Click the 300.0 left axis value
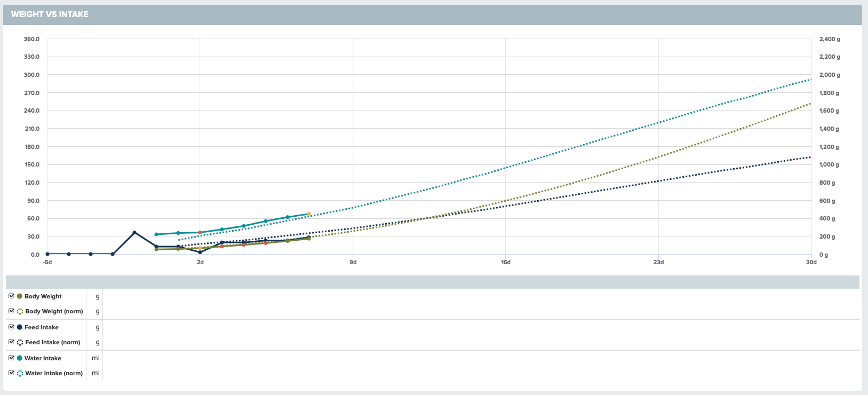 pos(31,75)
